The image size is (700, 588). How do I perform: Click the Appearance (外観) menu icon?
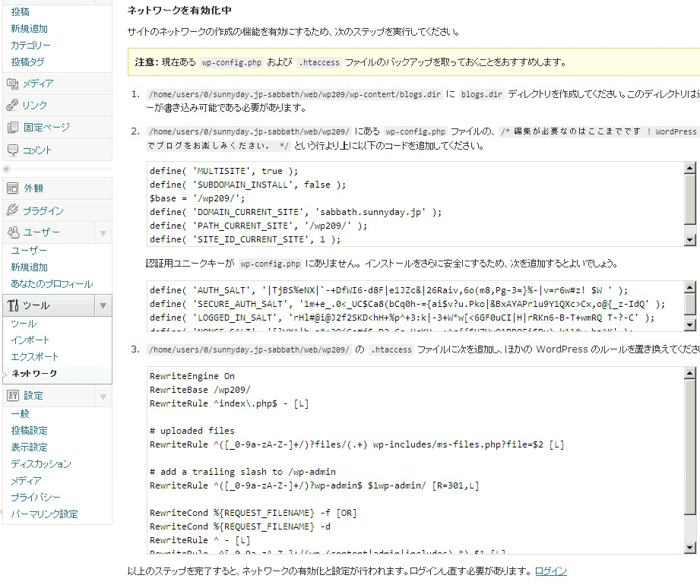[12, 188]
